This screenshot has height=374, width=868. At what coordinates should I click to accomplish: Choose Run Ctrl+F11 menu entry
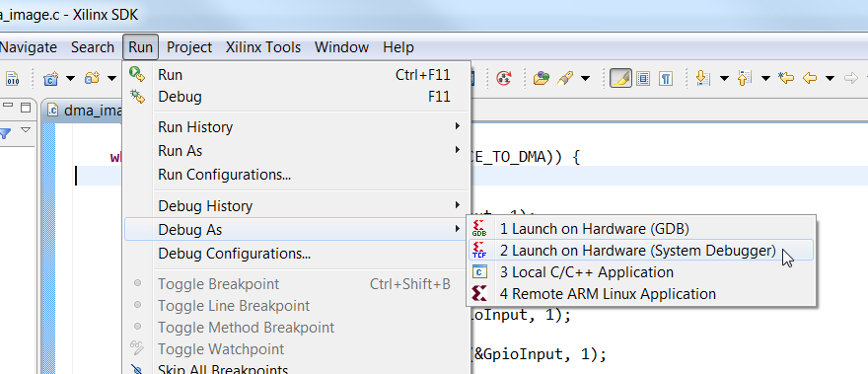297,75
